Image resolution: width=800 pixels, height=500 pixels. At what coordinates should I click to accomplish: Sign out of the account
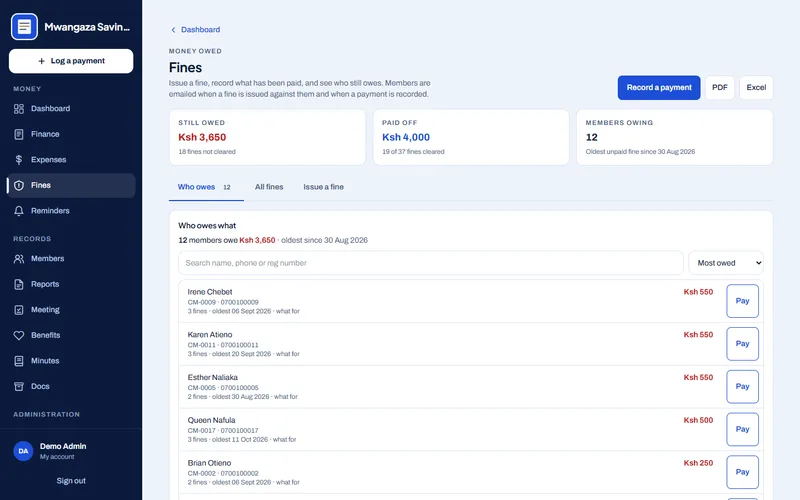[71, 481]
